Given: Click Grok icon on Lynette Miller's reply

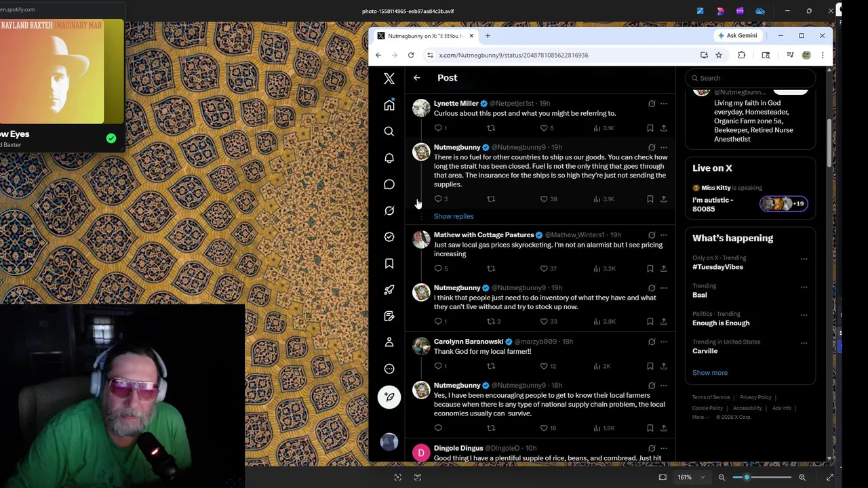Looking at the screenshot, I should pyautogui.click(x=652, y=104).
